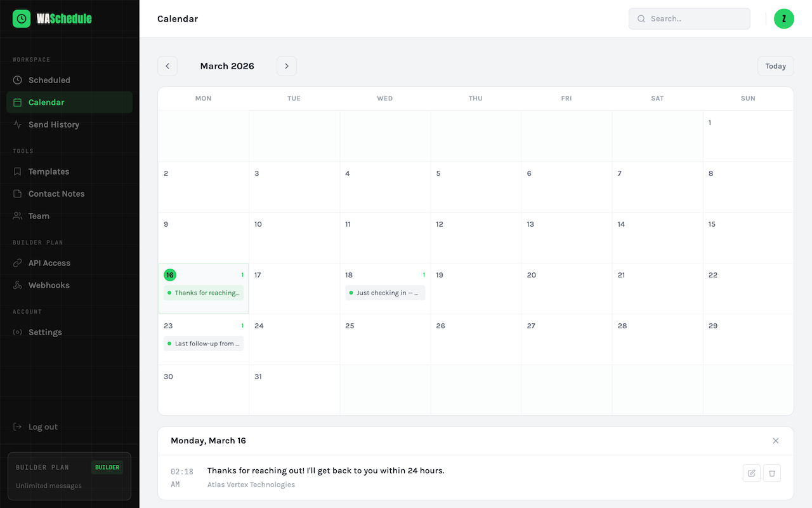Select March 31 in the calendar
Screen dimensions: 812x508
pyautogui.click(x=294, y=390)
